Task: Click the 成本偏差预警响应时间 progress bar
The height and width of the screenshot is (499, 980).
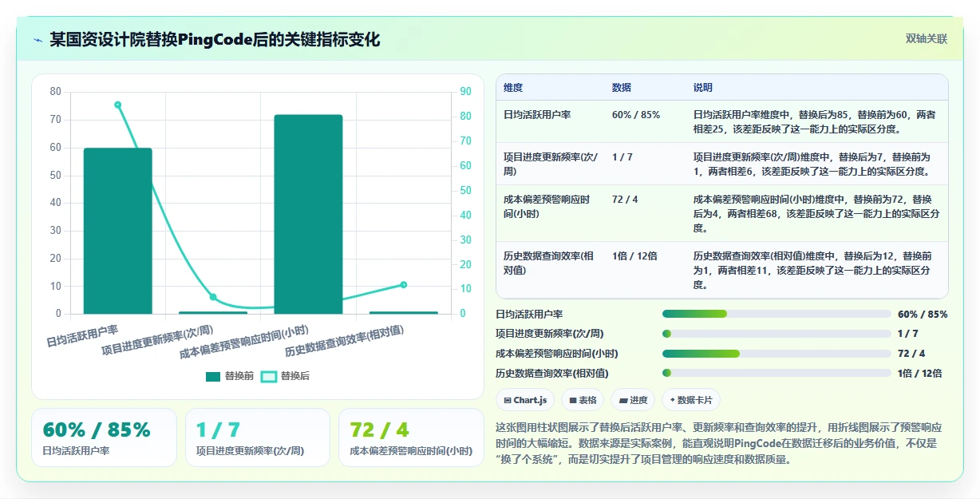Action: click(x=776, y=353)
